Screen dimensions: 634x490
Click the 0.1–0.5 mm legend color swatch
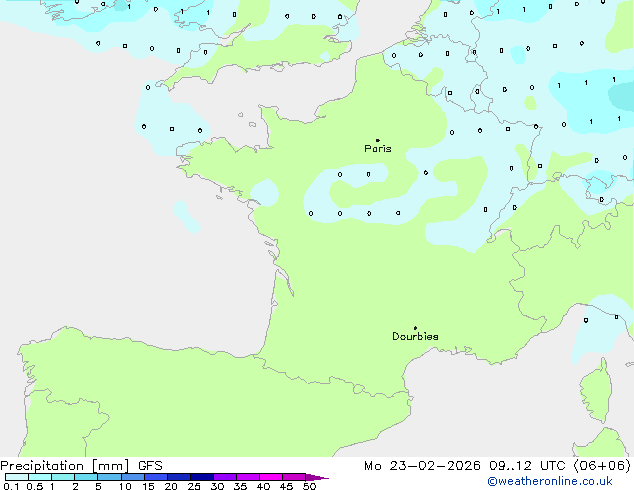[17, 477]
